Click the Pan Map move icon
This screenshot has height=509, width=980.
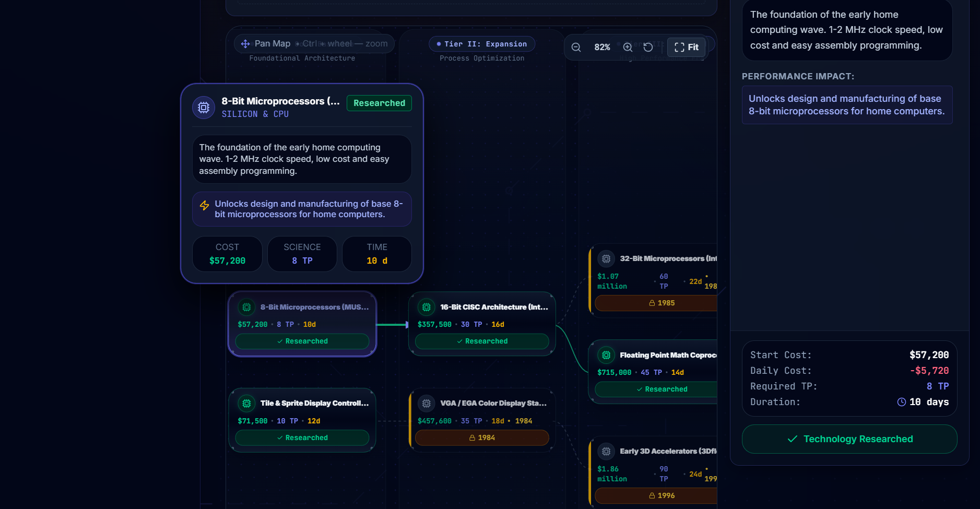point(245,44)
